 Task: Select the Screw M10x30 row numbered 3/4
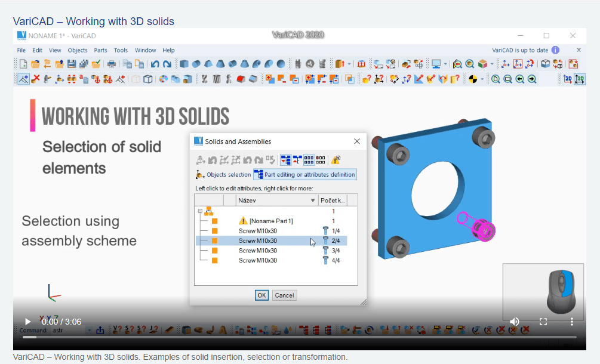[x=271, y=251]
